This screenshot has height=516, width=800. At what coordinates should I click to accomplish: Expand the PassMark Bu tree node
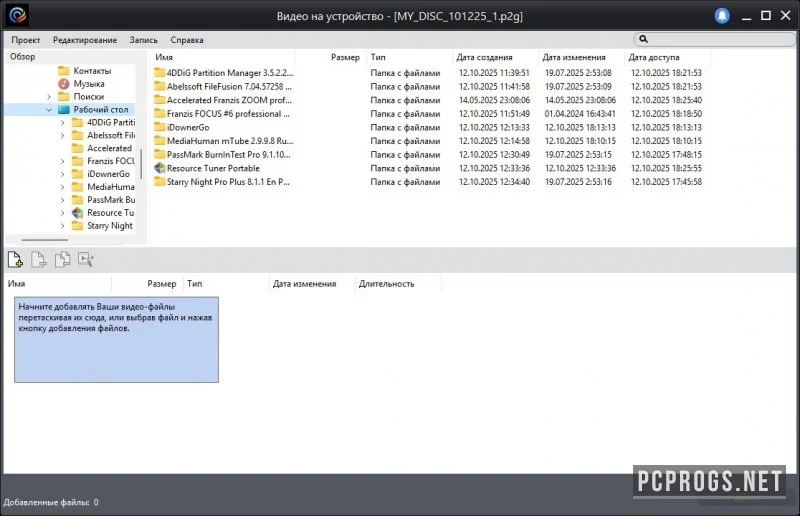click(63, 200)
